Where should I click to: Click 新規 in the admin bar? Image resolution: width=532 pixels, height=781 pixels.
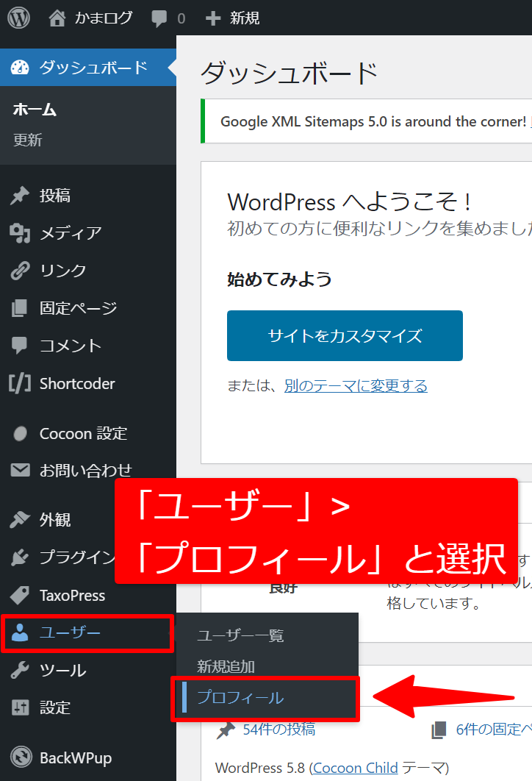click(245, 18)
